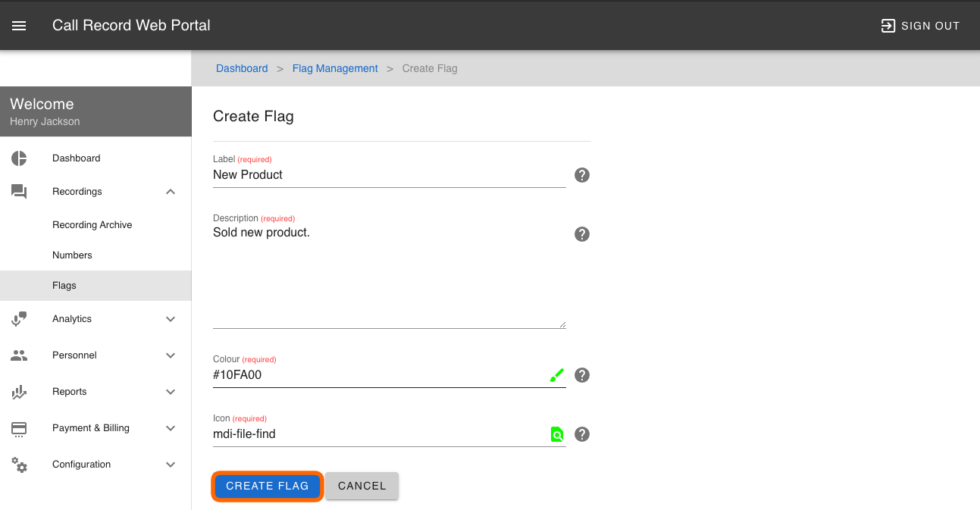The image size is (980, 510).
Task: Open help for the Icon field
Action: tap(582, 434)
